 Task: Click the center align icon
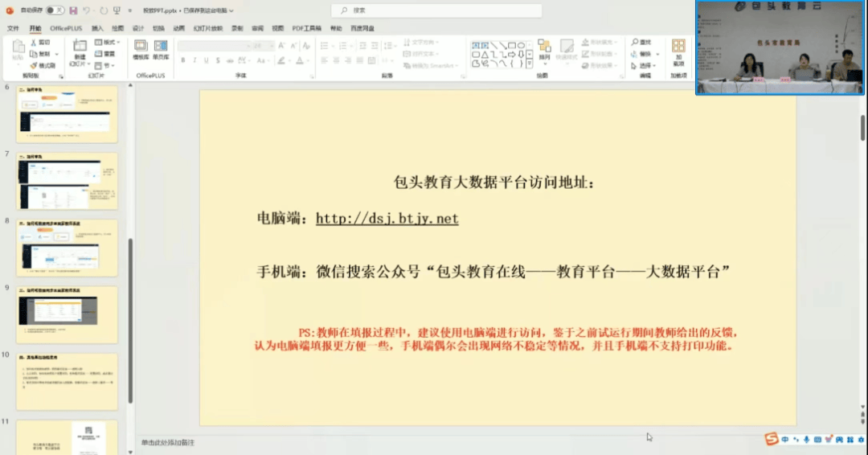pos(336,60)
